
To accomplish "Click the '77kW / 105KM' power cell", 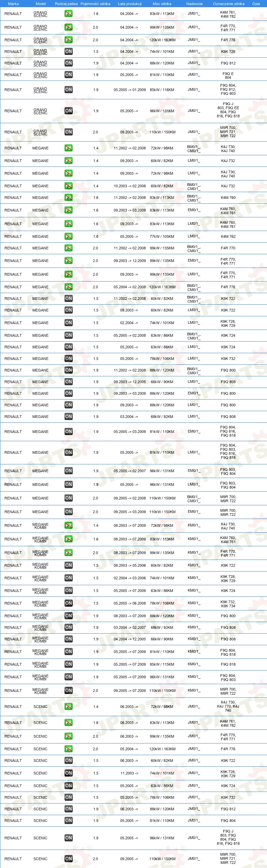I will pyautogui.click(x=162, y=237).
